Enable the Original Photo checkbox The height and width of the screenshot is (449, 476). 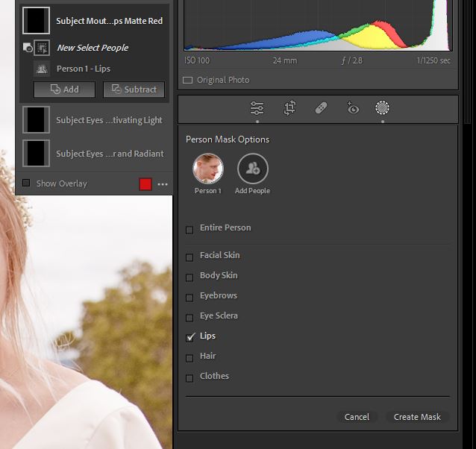click(x=188, y=81)
